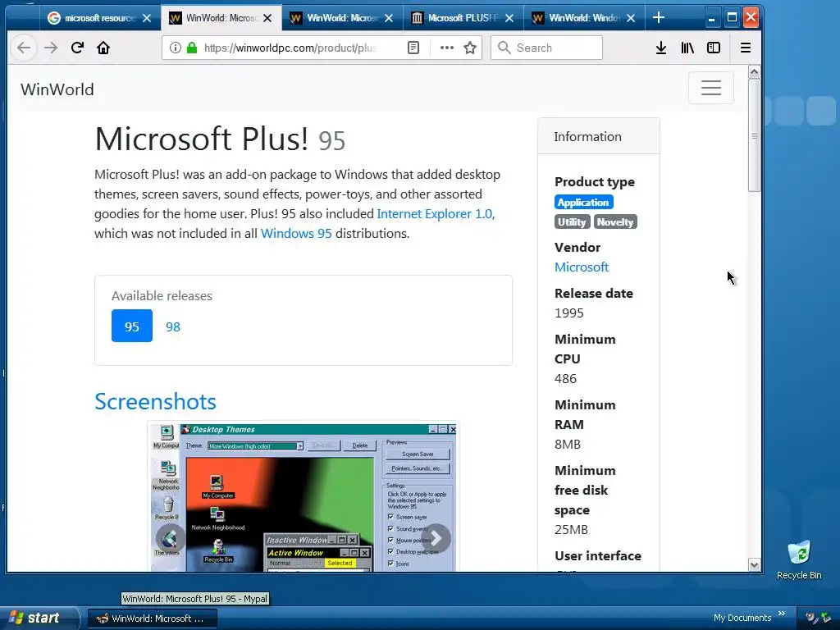Click the Windows start button
The height and width of the screenshot is (630, 840).
(36, 618)
